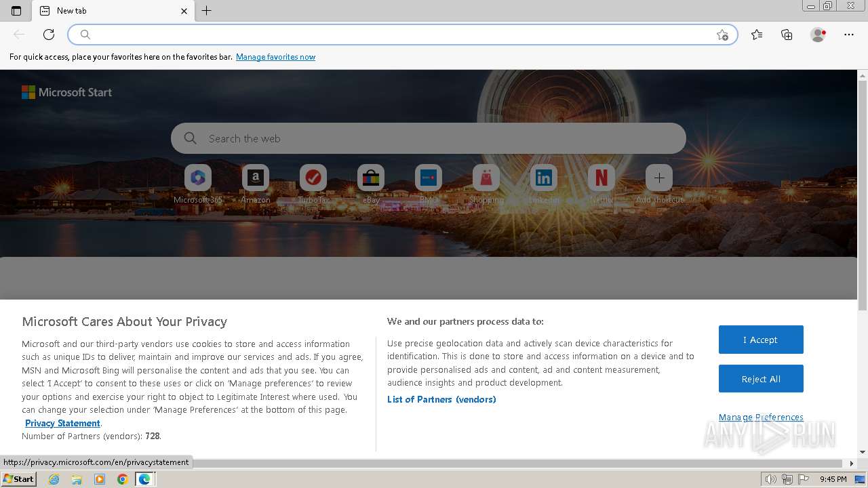Open the Collections icon

pos(787,35)
